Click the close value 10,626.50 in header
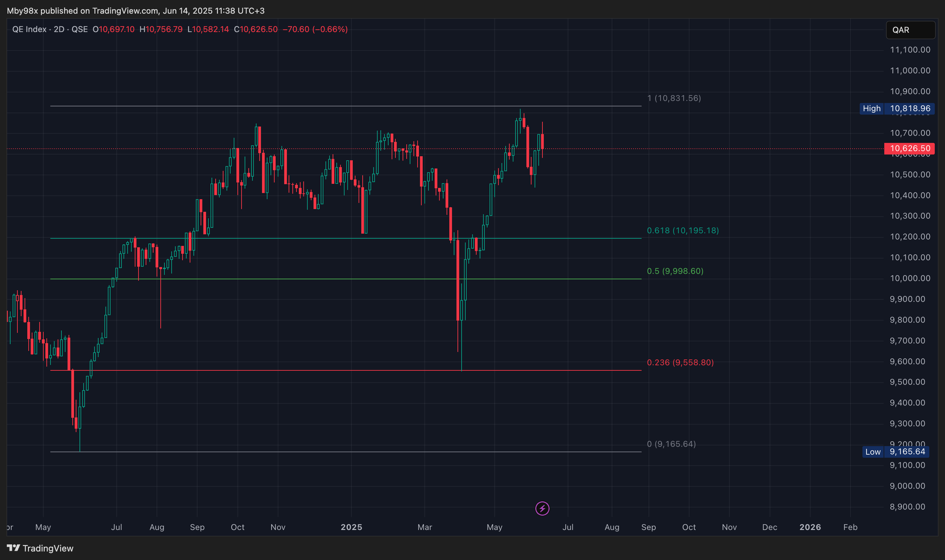Screen dimensions: 945x560 pos(259,29)
